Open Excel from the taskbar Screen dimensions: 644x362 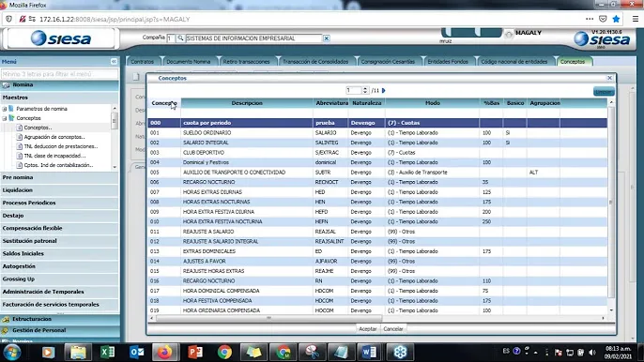(x=107, y=352)
